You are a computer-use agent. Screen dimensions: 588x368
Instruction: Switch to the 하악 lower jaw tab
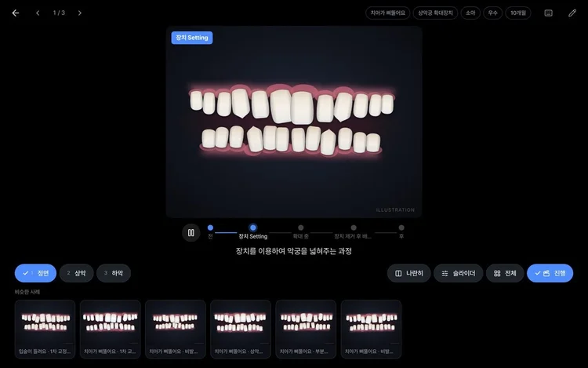(114, 273)
